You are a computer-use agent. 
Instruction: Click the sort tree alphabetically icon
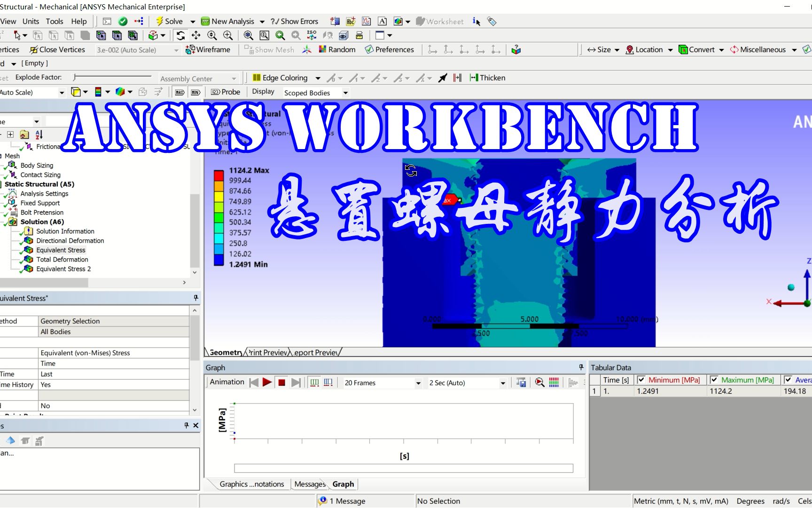pyautogui.click(x=39, y=135)
